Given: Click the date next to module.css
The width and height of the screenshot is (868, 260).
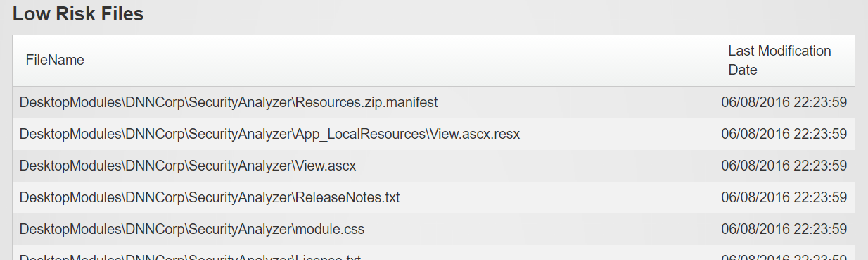Looking at the screenshot, I should tap(784, 229).
